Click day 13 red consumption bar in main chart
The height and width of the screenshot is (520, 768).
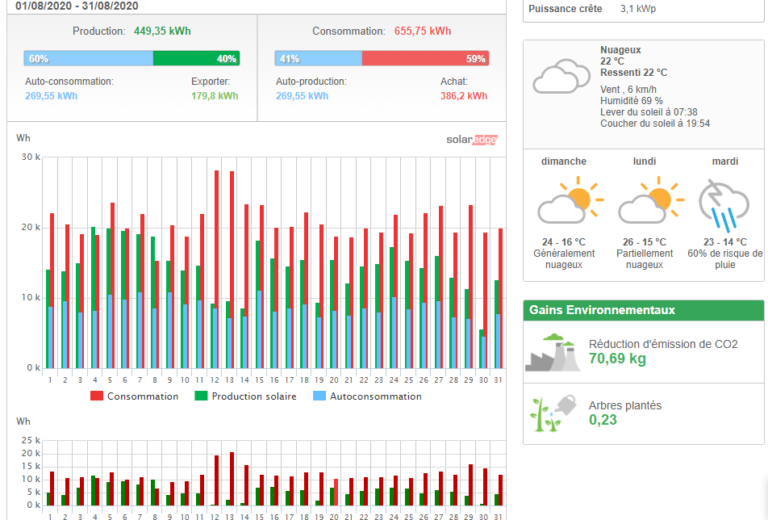pyautogui.click(x=232, y=270)
